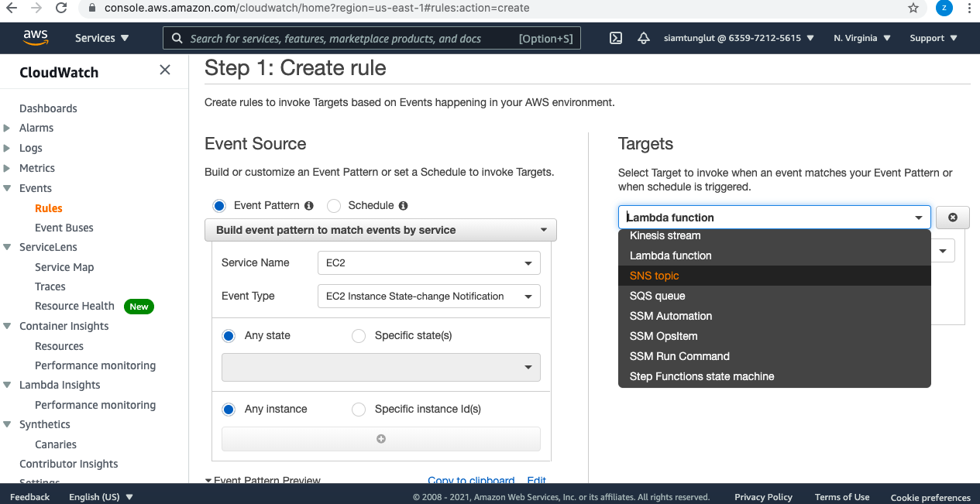Click the browser back arrow

coord(13,8)
